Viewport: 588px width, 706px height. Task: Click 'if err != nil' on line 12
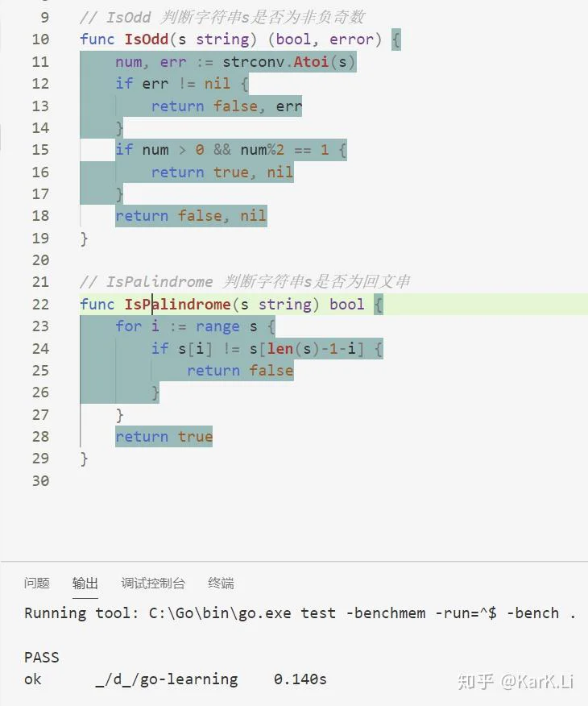172,84
